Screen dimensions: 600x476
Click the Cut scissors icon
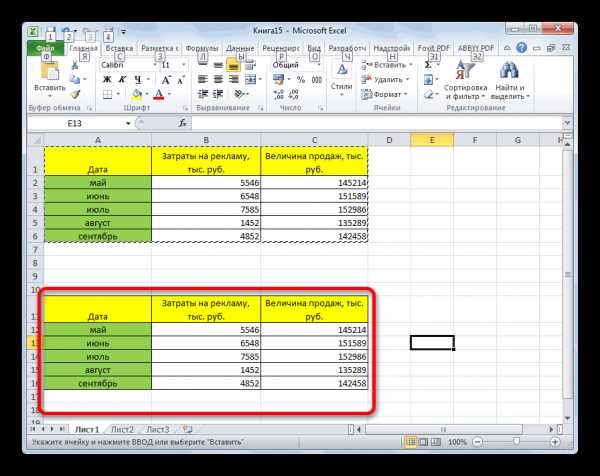coord(75,65)
